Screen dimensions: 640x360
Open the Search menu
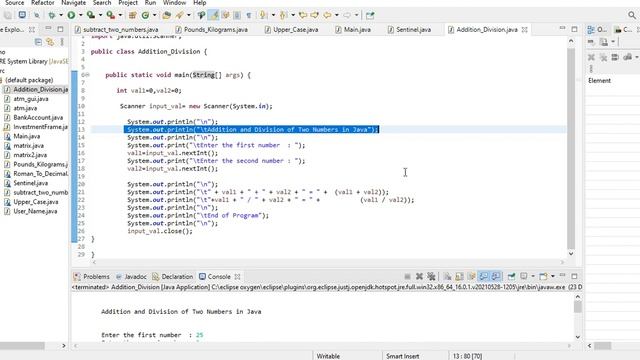[102, 3]
